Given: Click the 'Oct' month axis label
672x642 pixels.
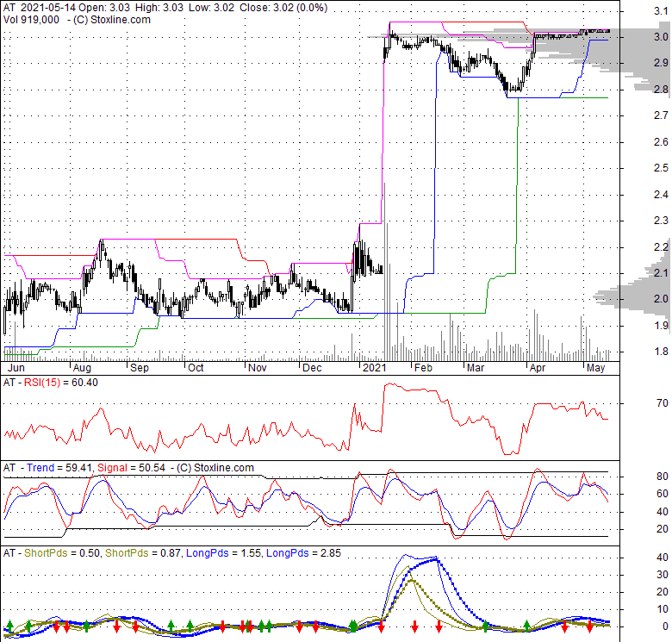Looking at the screenshot, I should [196, 368].
